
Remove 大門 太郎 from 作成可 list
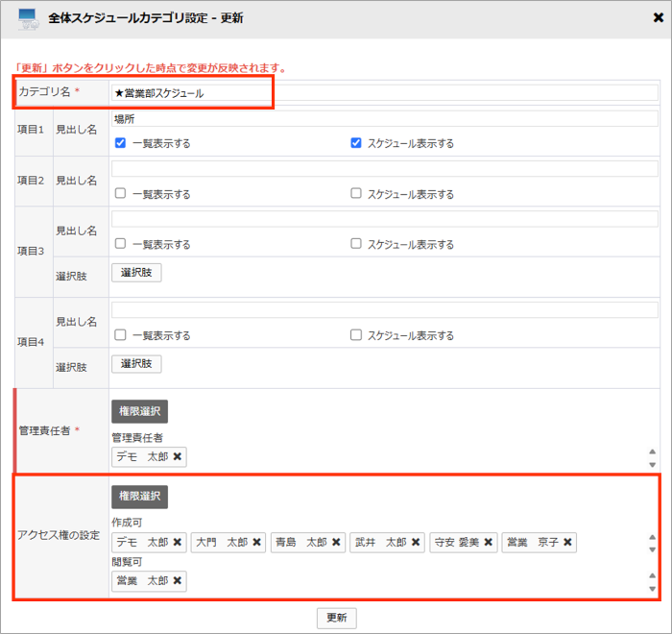[256, 542]
